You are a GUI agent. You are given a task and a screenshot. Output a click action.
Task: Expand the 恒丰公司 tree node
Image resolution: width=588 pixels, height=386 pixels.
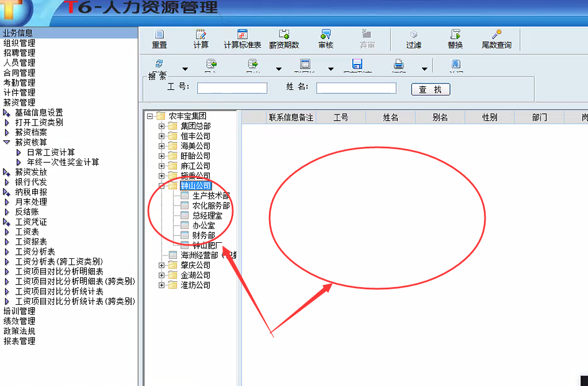coord(162,136)
